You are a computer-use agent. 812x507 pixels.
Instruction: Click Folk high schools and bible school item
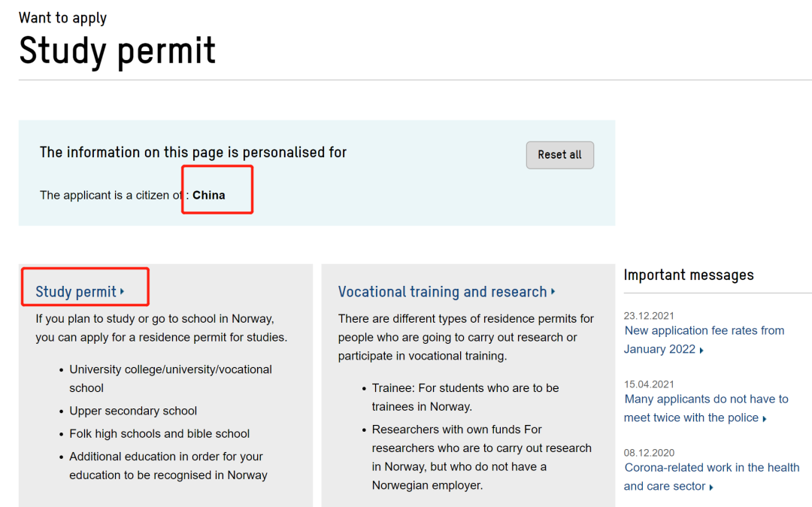(x=159, y=434)
